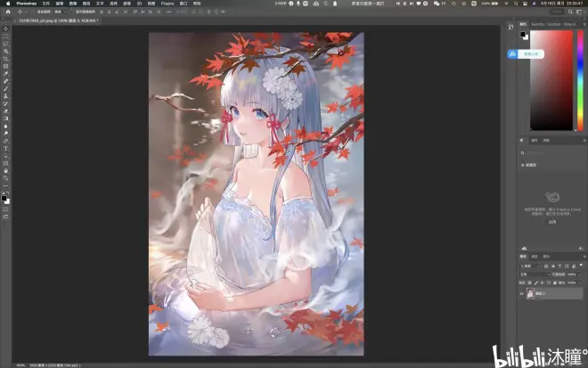This screenshot has width=588, height=368.
Task: Select the Gradient tool
Action: click(5, 119)
